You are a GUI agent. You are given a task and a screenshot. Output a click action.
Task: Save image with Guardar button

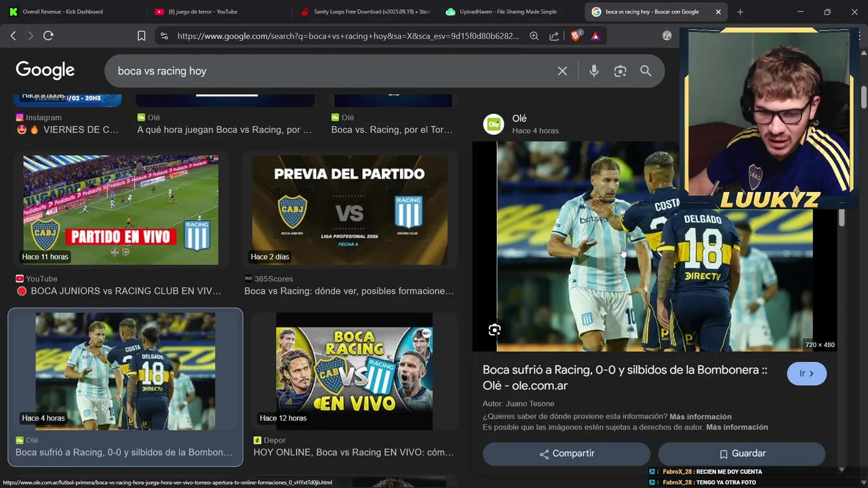pos(742,453)
